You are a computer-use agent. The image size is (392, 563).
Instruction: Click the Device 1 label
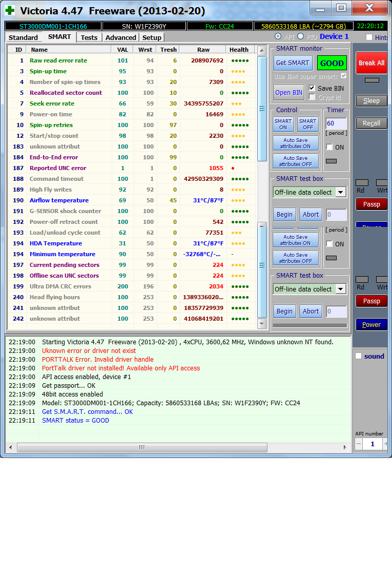coord(334,36)
